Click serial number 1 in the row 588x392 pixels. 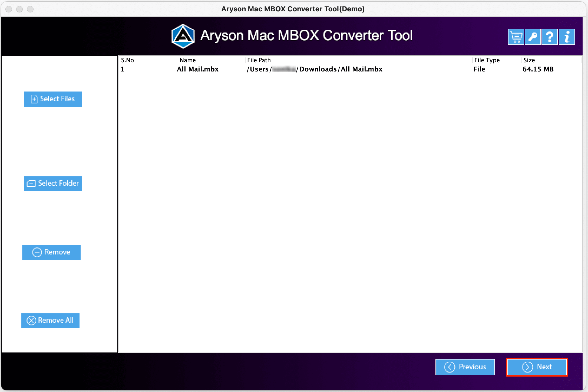tap(122, 69)
